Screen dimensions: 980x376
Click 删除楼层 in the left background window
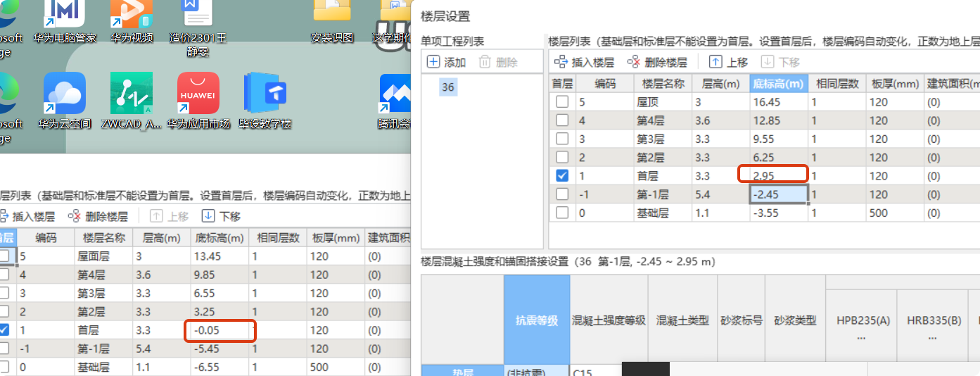point(98,216)
